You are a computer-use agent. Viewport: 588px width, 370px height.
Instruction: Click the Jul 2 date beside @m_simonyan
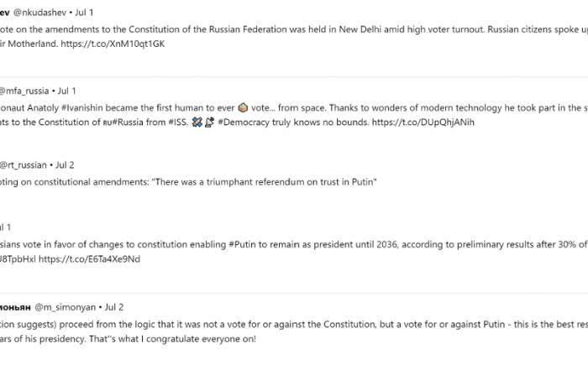[114, 307]
